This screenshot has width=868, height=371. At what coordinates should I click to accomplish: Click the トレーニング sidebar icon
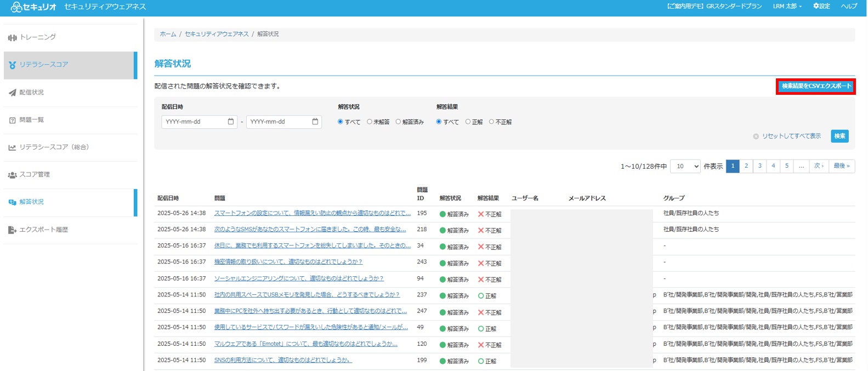(x=12, y=38)
